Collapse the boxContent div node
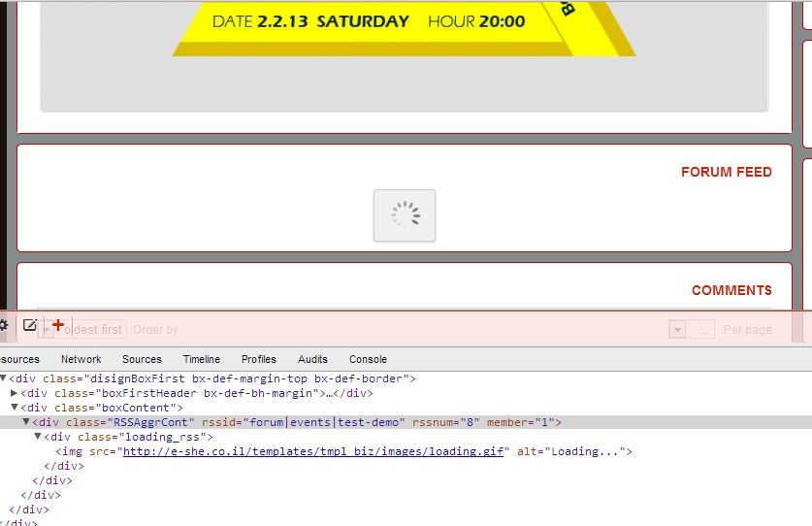Viewport: 812px width, 526px height. 15,408
